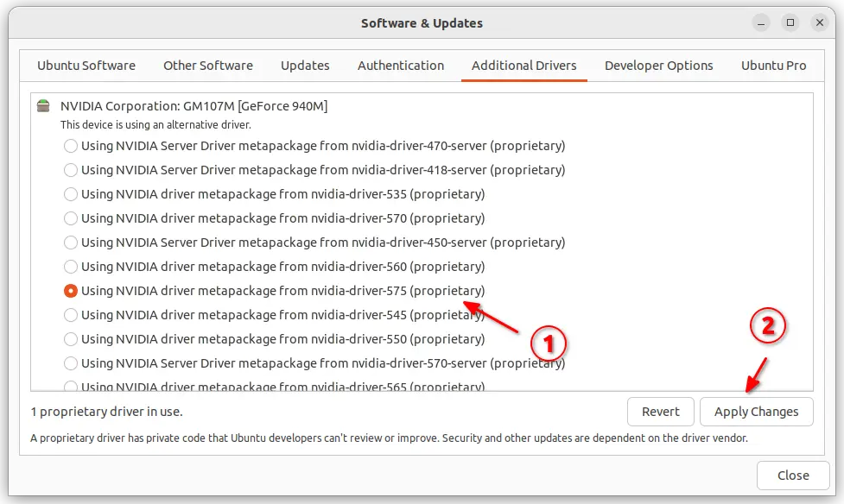The height and width of the screenshot is (504, 844).
Task: Go to the Updates tab
Action: pyautogui.click(x=305, y=66)
